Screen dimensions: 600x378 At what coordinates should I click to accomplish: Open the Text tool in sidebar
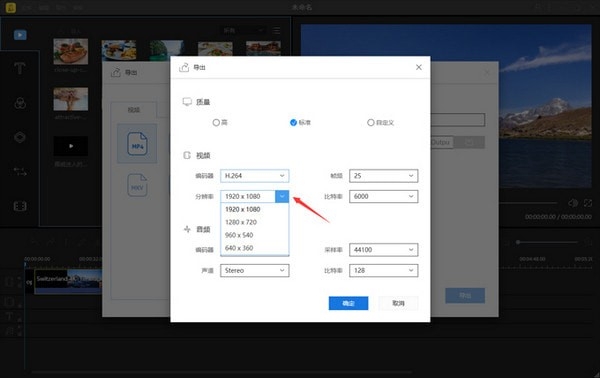coord(20,68)
